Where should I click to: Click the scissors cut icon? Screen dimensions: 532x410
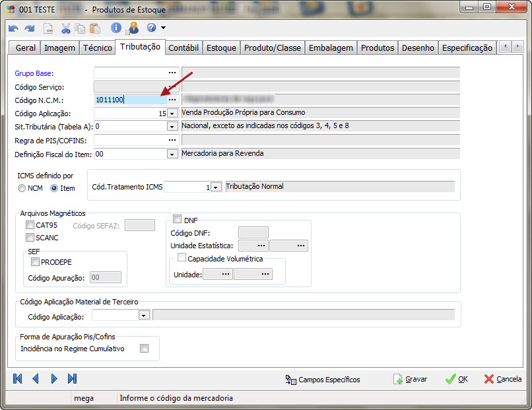pos(65,28)
